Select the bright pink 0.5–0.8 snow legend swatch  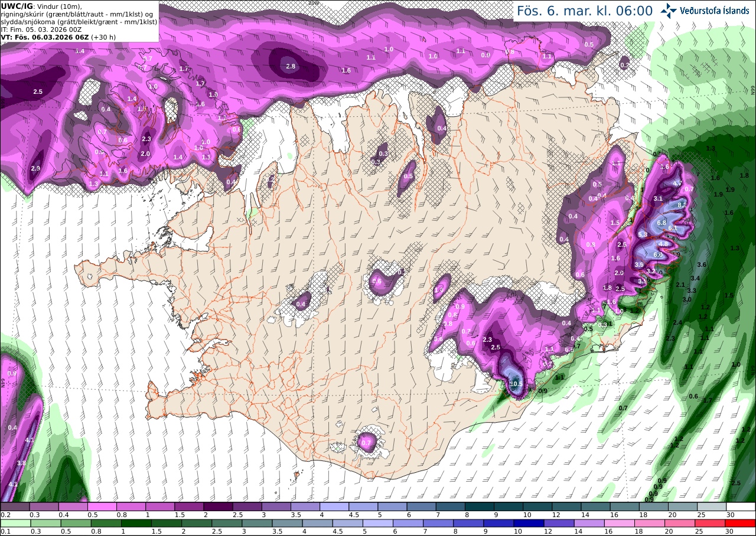(x=102, y=506)
